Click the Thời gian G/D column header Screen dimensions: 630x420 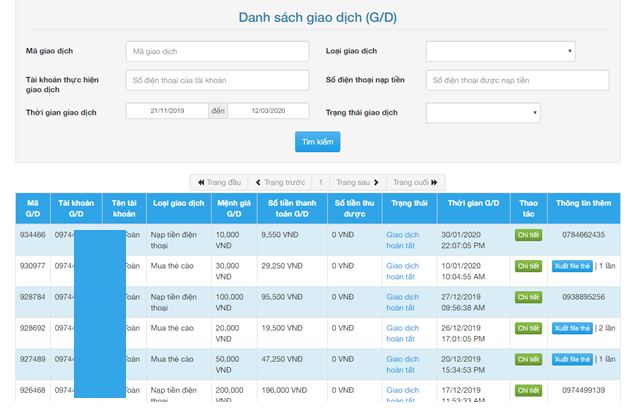point(474,208)
